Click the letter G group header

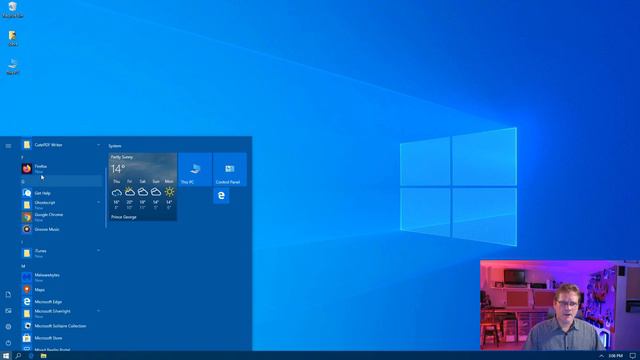click(x=61, y=181)
